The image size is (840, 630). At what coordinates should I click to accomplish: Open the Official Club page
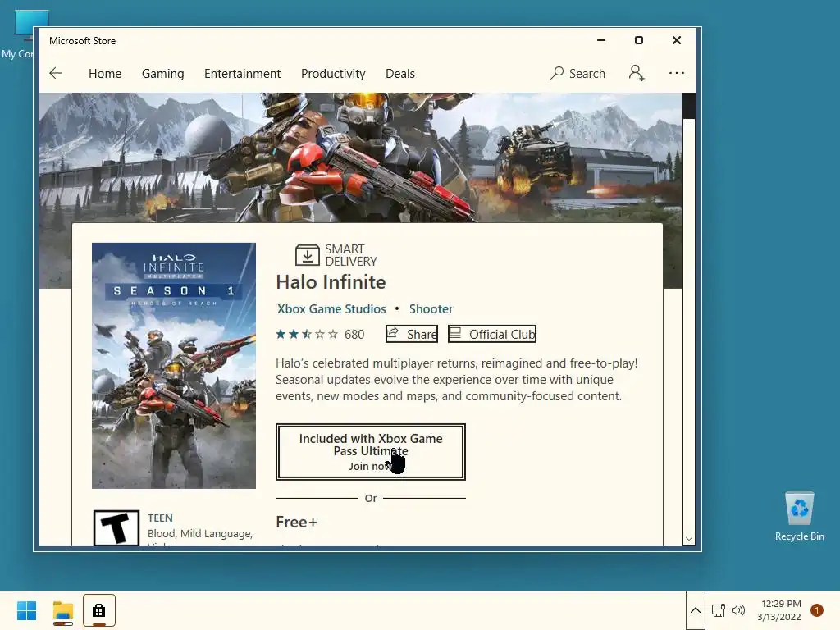click(492, 335)
